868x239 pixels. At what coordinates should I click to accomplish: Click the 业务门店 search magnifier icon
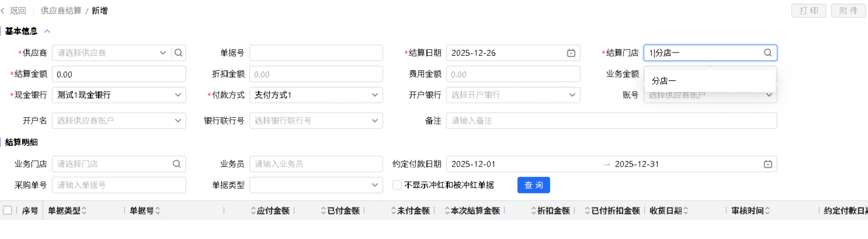click(177, 164)
